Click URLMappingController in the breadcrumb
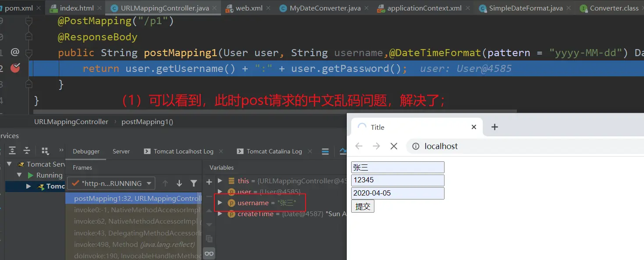 (71, 121)
